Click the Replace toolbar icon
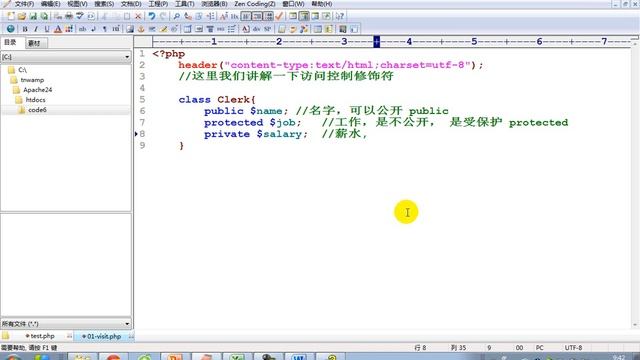The image size is (640, 360). pyautogui.click(x=188, y=16)
